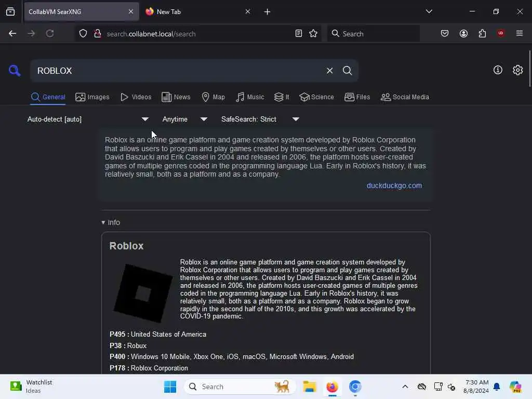This screenshot has height=399, width=532.
Task: Open Auto-detect language dropdown
Action: [x=88, y=119]
